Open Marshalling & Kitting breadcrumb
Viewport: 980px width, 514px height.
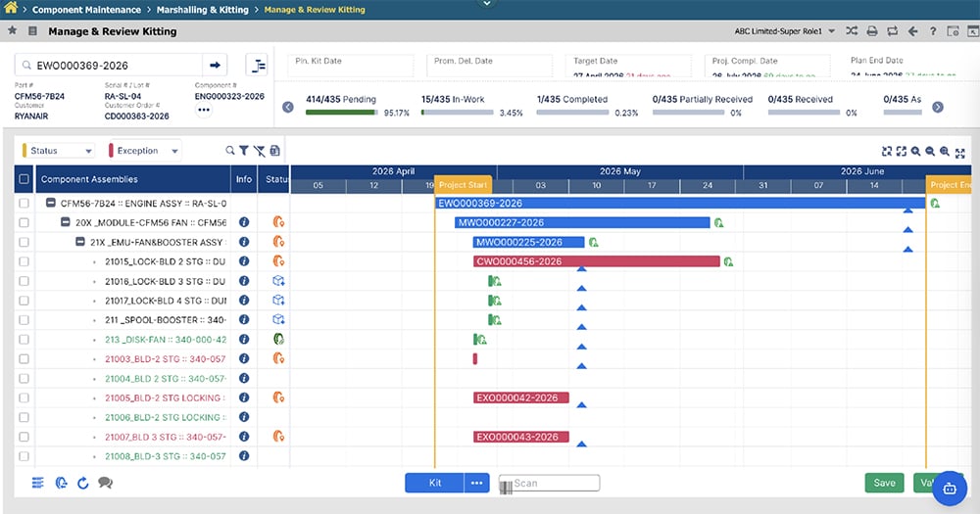[203, 10]
